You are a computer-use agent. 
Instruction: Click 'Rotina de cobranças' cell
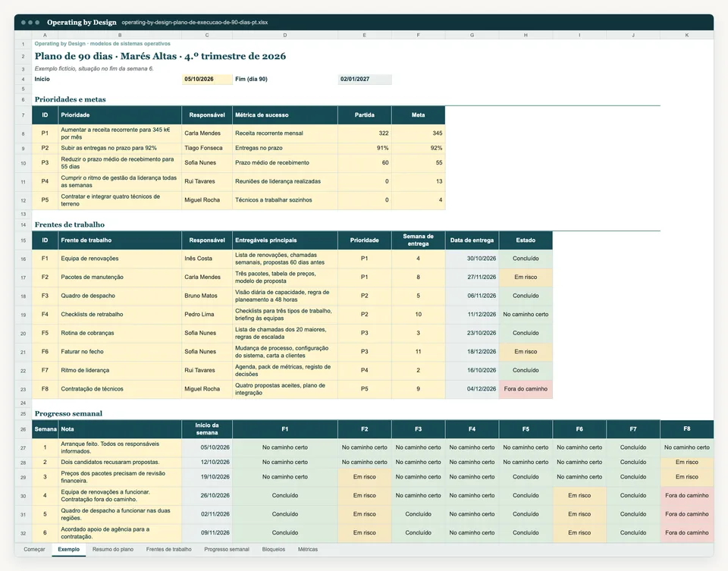point(120,333)
